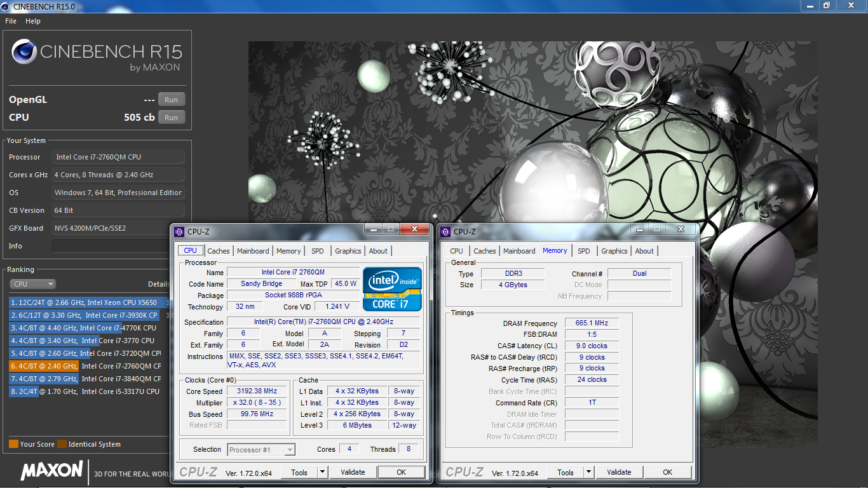Run the OpenGL benchmark
Image resolution: width=868 pixels, height=488 pixels.
pos(172,100)
